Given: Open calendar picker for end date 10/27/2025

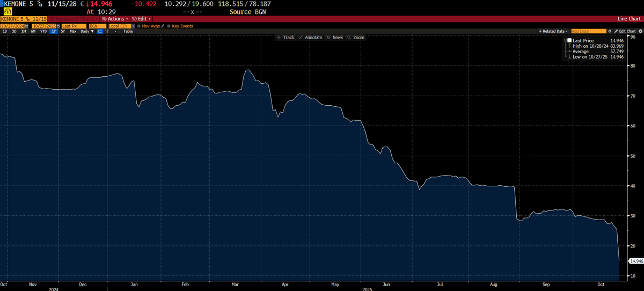Looking at the screenshot, I should [57, 26].
